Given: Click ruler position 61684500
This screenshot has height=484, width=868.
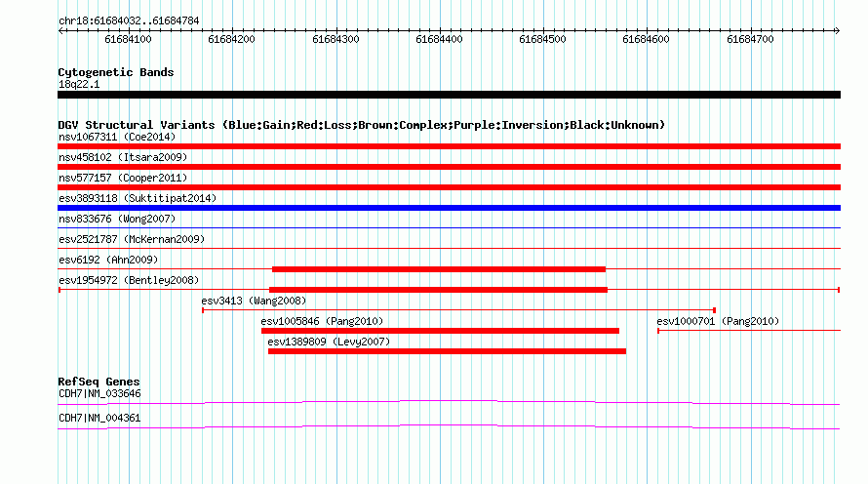Looking at the screenshot, I should (542, 39).
